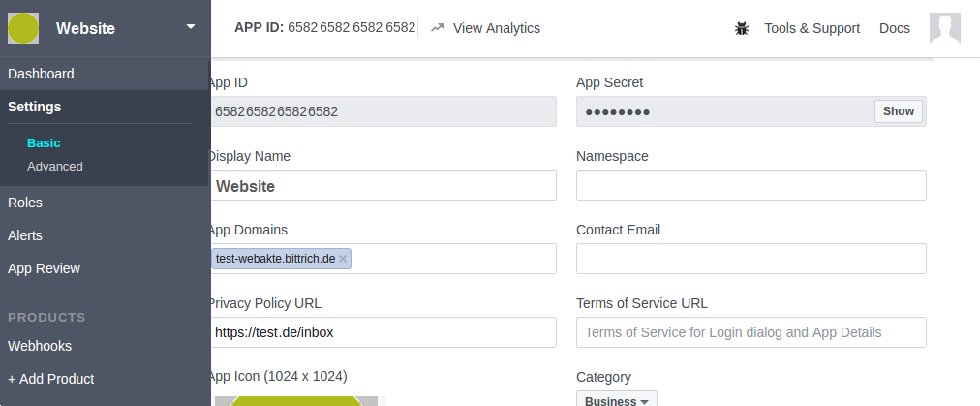Click the Contact Email field
Screen dimensions: 980x406
[751, 259]
